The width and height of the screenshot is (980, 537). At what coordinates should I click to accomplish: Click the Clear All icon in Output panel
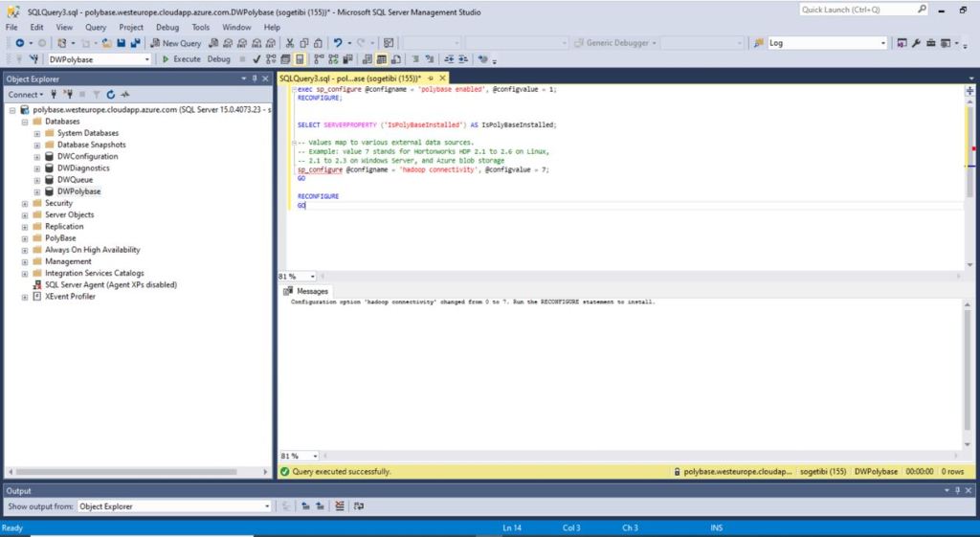tap(338, 506)
